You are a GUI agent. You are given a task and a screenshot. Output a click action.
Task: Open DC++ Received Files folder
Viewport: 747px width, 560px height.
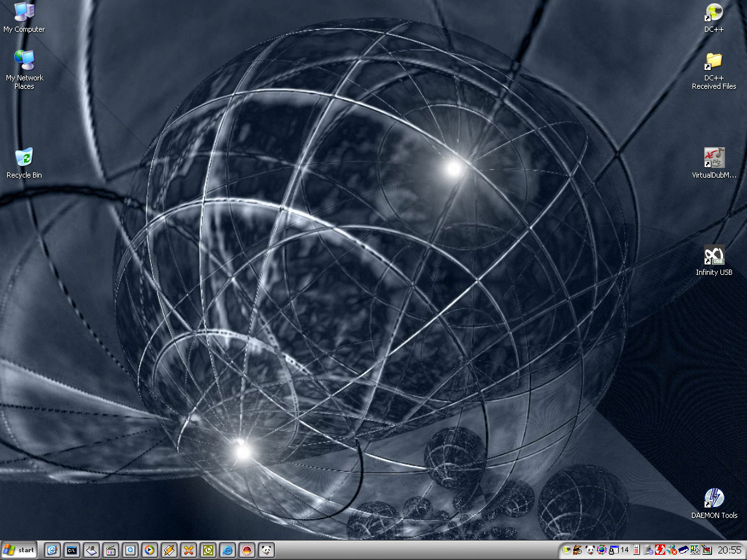[714, 71]
